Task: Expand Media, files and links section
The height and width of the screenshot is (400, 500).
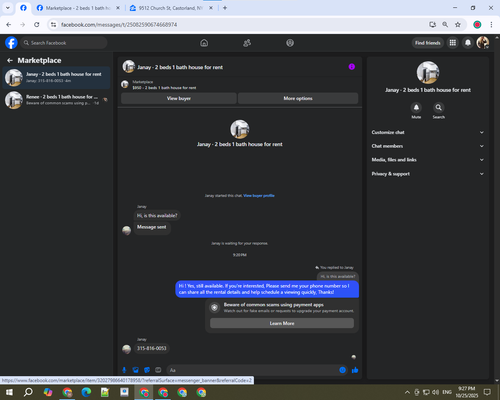Action: click(x=428, y=160)
